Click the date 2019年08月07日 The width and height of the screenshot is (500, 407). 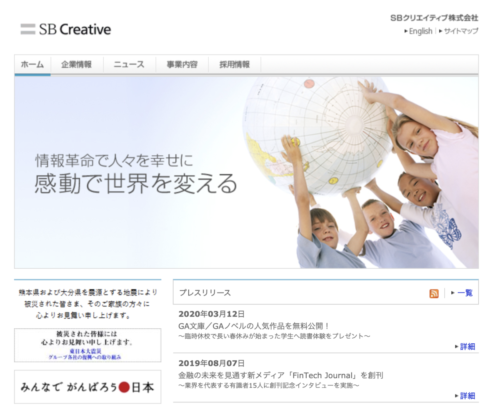[211, 363]
